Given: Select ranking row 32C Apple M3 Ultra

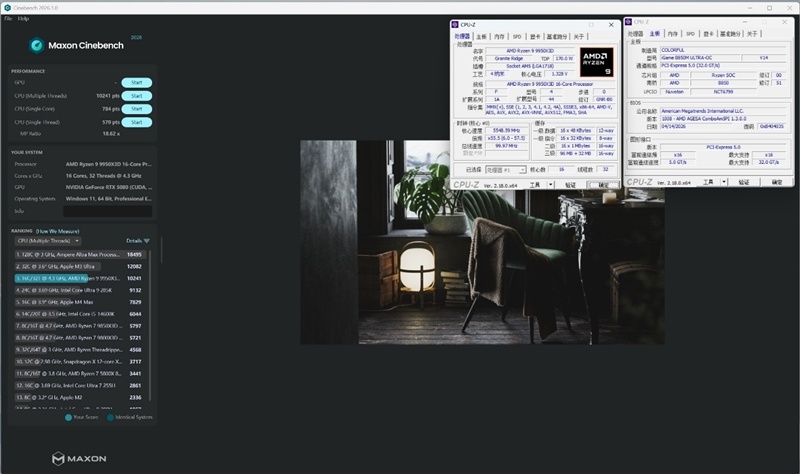Looking at the screenshot, I should pyautogui.click(x=81, y=266).
